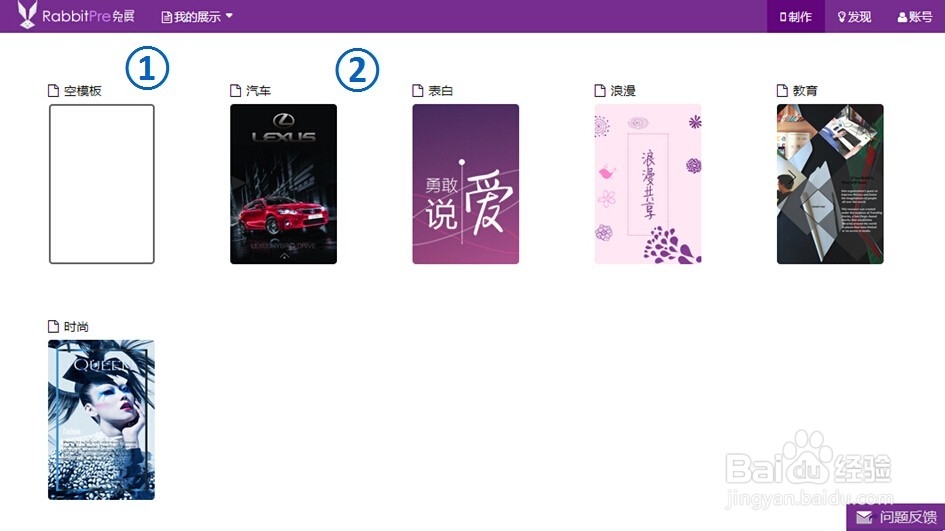Click the document icon beside 教育
945x531 pixels.
(782, 90)
